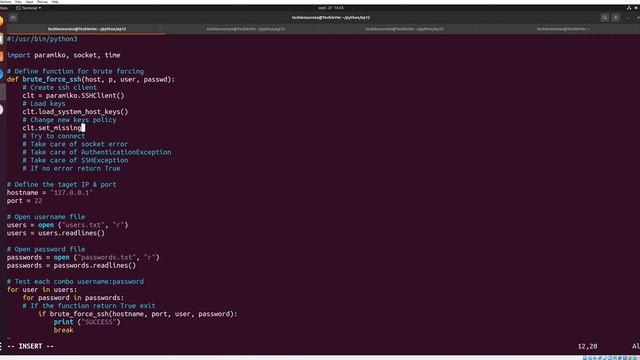The image size is (640, 360).
Task: Click the '# Create ssh client' comment
Action: pyautogui.click(x=60, y=88)
